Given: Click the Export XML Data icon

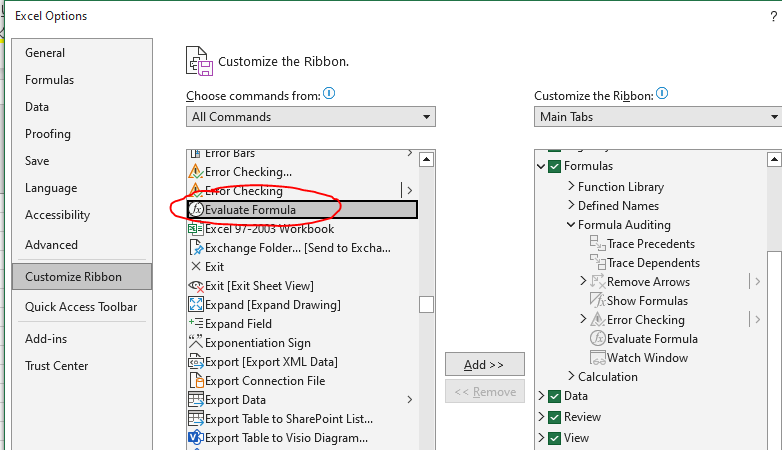Looking at the screenshot, I should (196, 362).
